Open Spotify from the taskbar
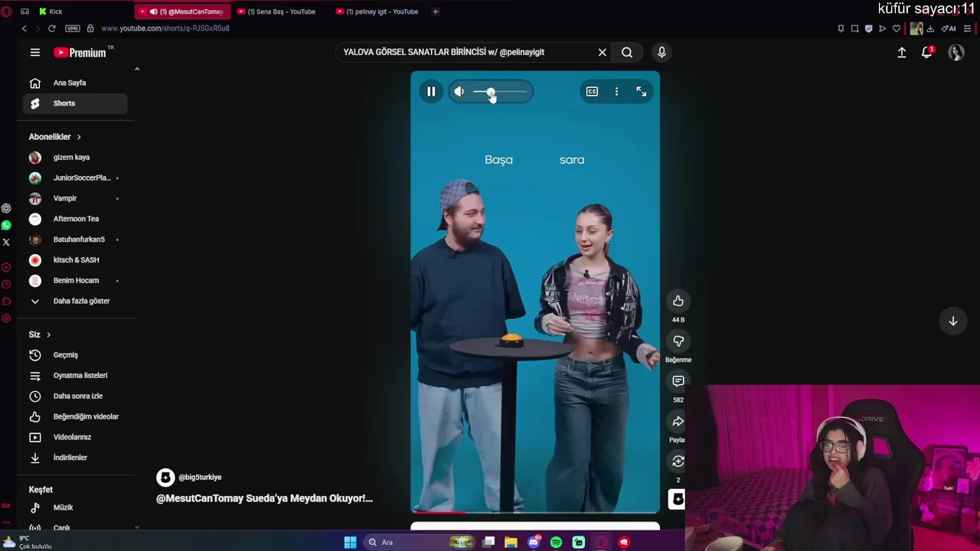This screenshot has width=980, height=551. [556, 543]
